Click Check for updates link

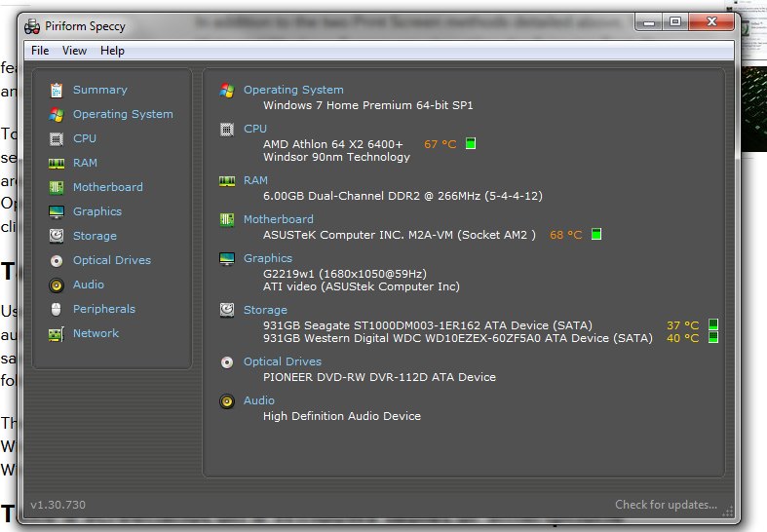tap(667, 505)
